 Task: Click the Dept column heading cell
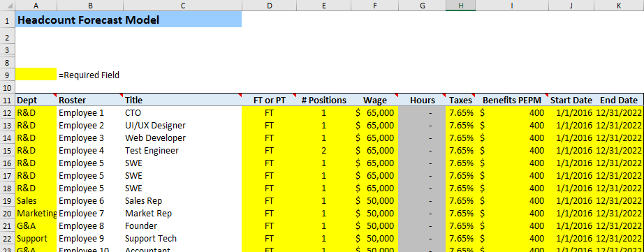36,100
